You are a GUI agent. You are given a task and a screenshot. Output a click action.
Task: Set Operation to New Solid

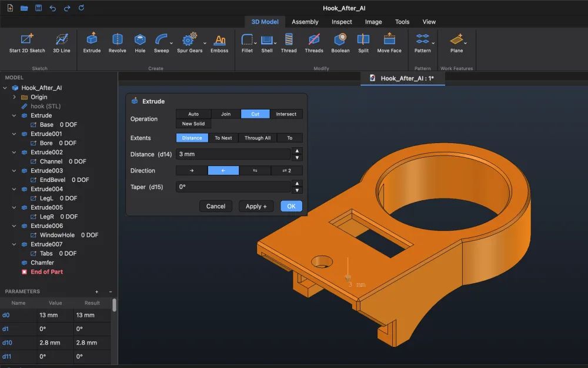(193, 124)
